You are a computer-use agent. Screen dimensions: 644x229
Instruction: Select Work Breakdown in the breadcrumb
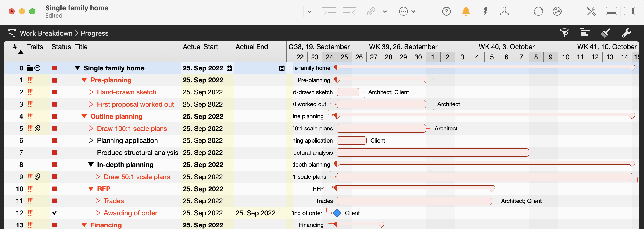tap(46, 33)
